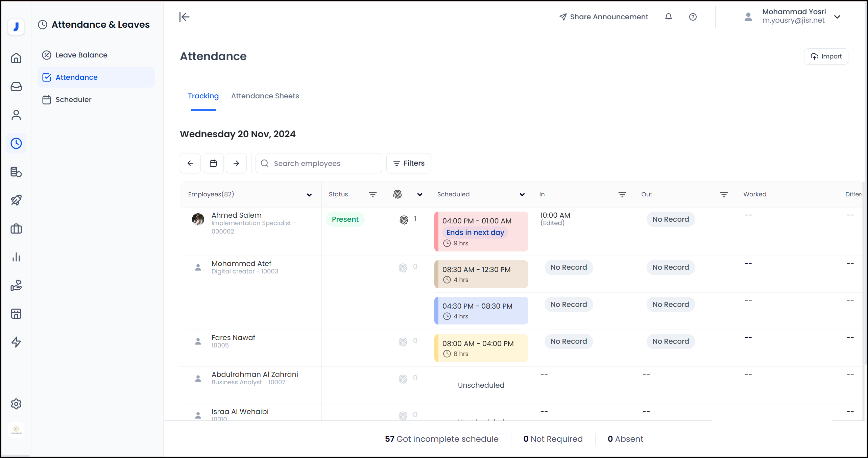The height and width of the screenshot is (458, 868).
Task: Open the rocket icon module
Action: (x=16, y=200)
